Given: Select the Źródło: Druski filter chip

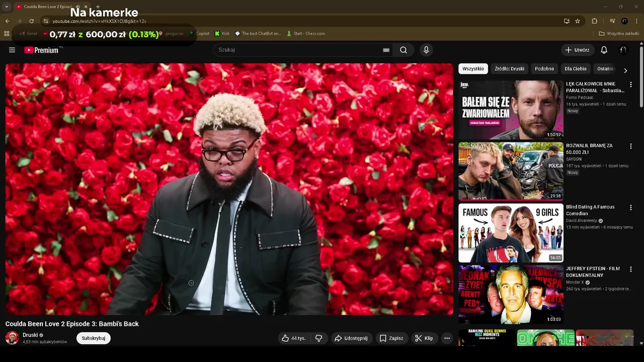Looking at the screenshot, I should click(x=509, y=69).
